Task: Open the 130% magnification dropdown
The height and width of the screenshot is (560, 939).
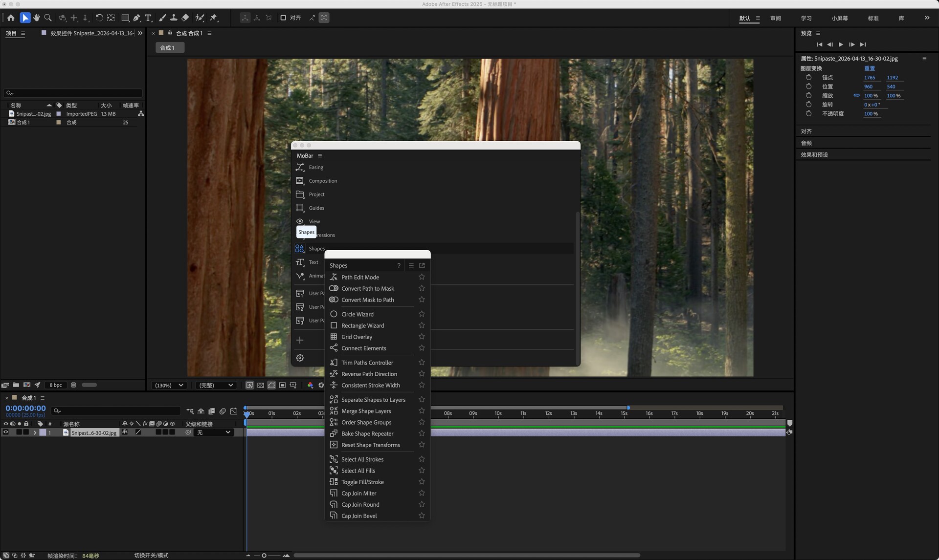Action: click(x=169, y=385)
